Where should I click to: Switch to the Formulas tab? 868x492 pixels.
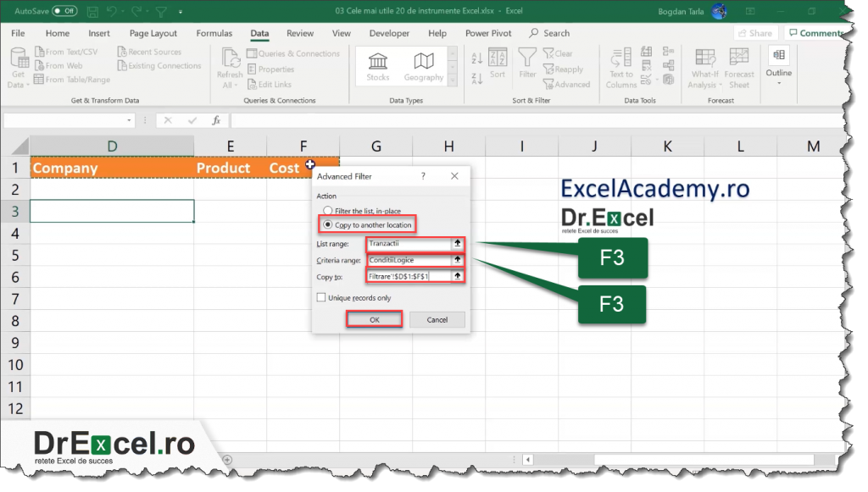tap(214, 33)
